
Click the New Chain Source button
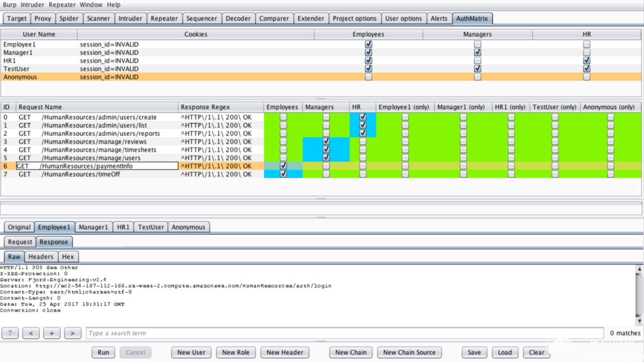409,352
